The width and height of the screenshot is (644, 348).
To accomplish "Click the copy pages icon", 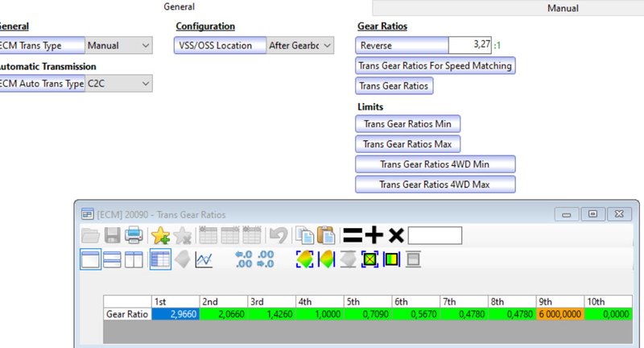I will [305, 235].
